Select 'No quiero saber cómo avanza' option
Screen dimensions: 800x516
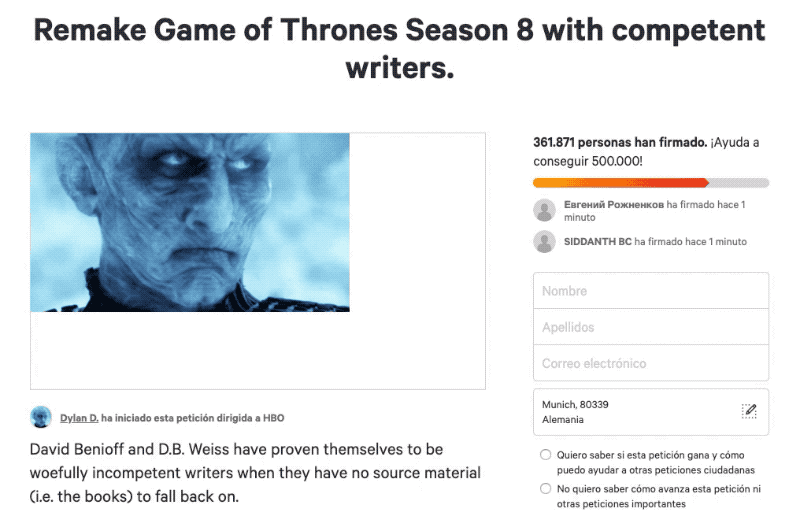545,489
